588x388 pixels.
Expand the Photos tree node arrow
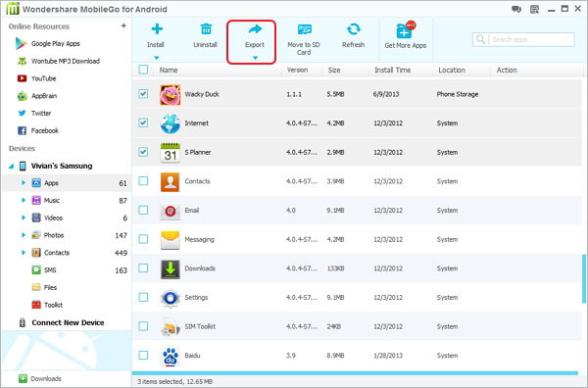24,235
